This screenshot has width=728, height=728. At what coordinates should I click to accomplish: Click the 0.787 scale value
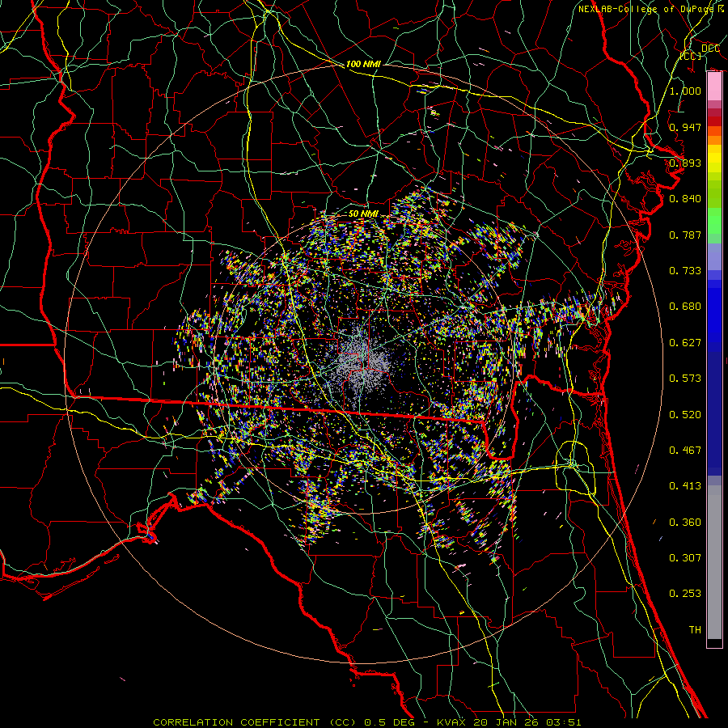(x=685, y=235)
